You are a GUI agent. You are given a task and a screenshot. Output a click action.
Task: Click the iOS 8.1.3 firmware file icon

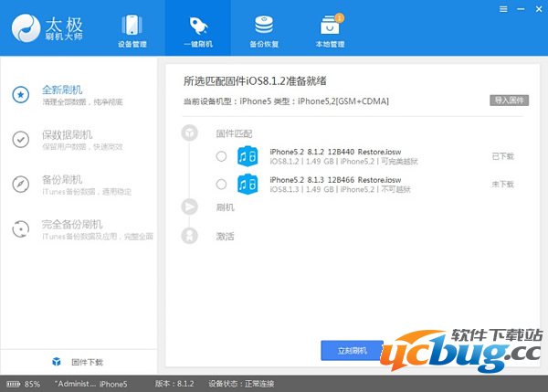coord(248,185)
